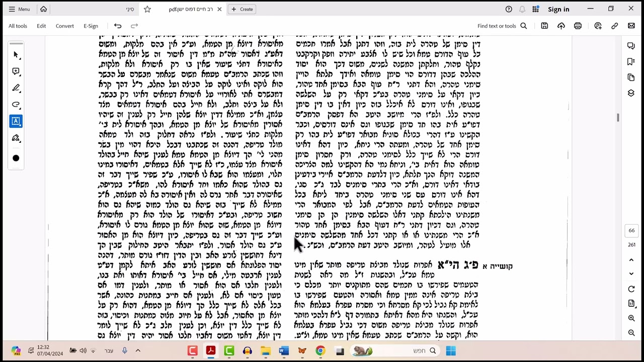Click the Create button
Screen dimensions: 644x362
242,9
